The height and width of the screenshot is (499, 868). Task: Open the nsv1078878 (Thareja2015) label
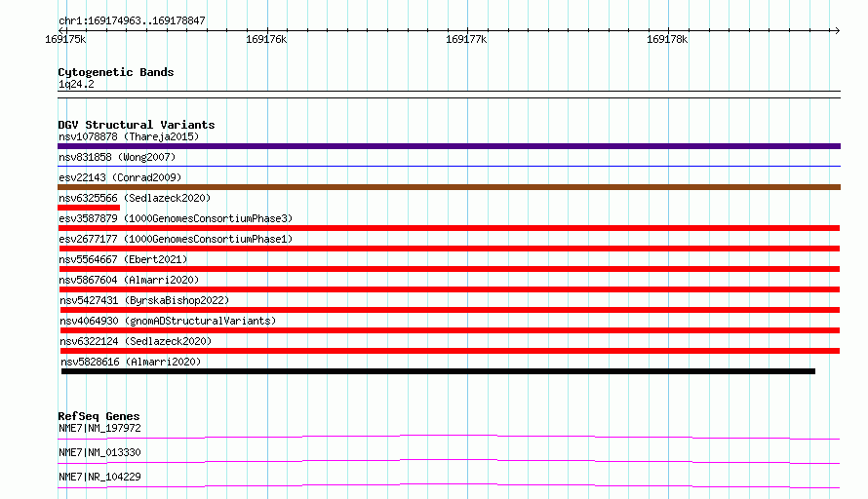pyautogui.click(x=129, y=136)
